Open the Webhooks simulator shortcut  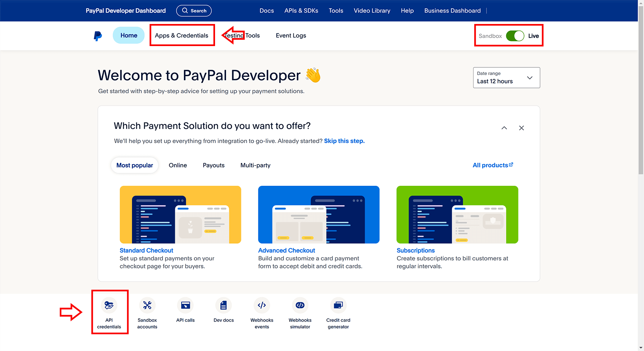tap(300, 313)
